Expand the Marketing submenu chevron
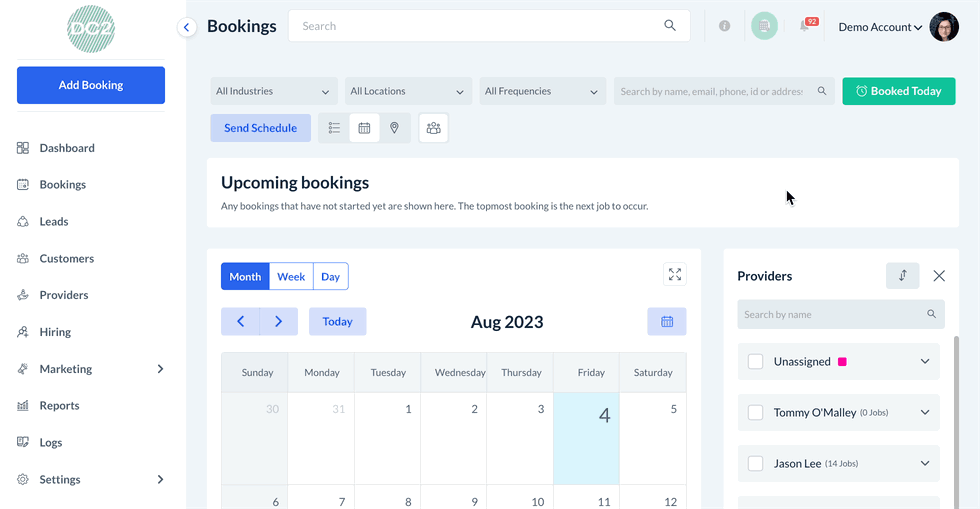Screen dimensions: 980x509 (160, 369)
